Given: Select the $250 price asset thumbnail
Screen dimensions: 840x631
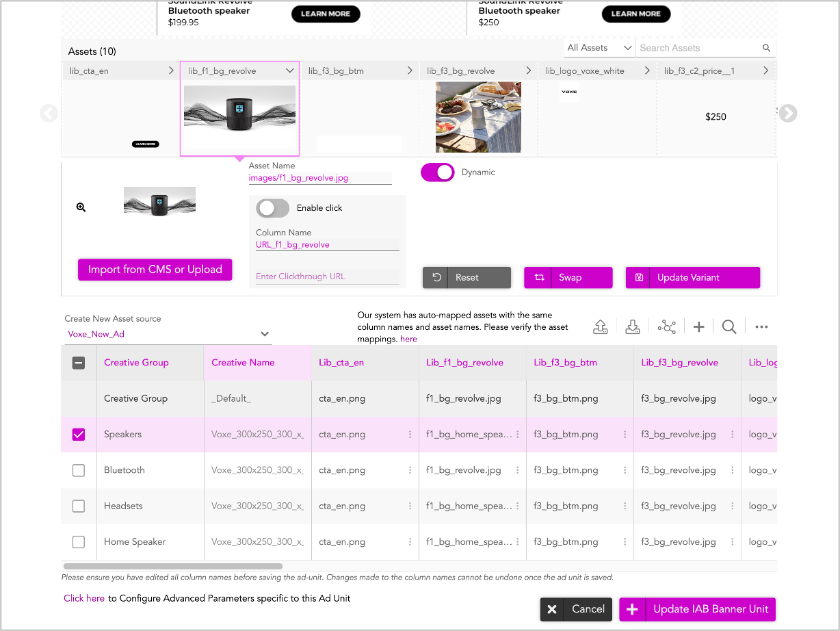Looking at the screenshot, I should 716,117.
